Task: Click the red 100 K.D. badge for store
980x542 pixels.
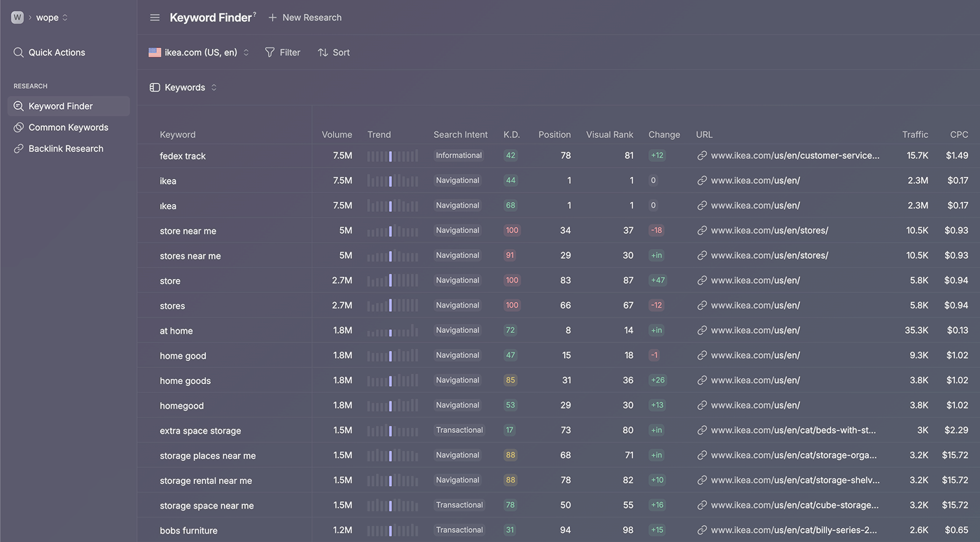Action: pos(512,280)
